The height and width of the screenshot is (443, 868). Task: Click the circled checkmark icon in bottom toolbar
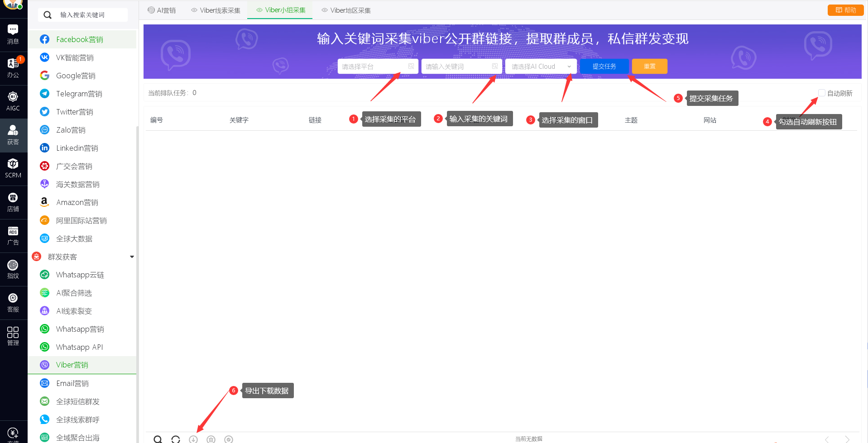229,439
